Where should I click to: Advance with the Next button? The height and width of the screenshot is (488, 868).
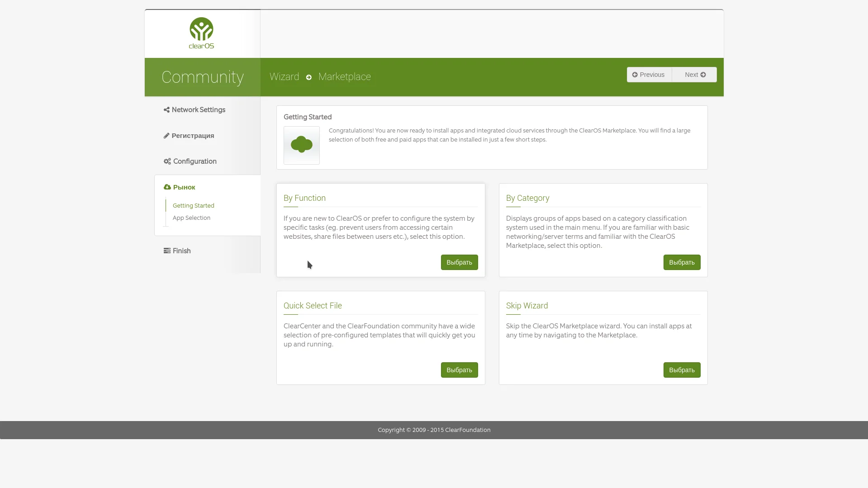[x=694, y=75]
